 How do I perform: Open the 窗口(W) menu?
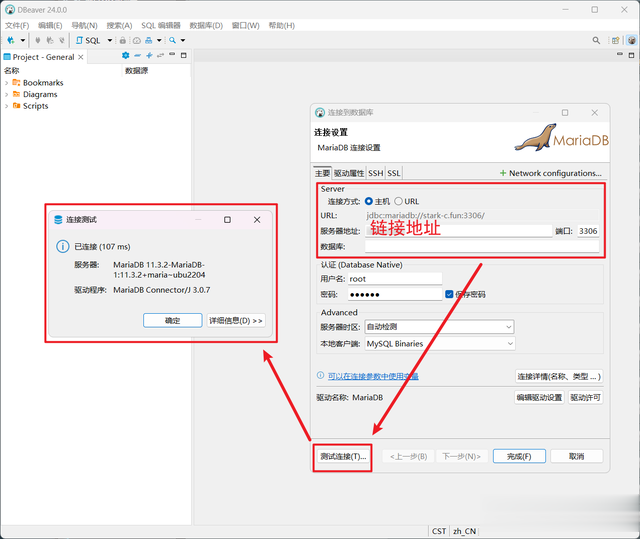click(x=246, y=25)
